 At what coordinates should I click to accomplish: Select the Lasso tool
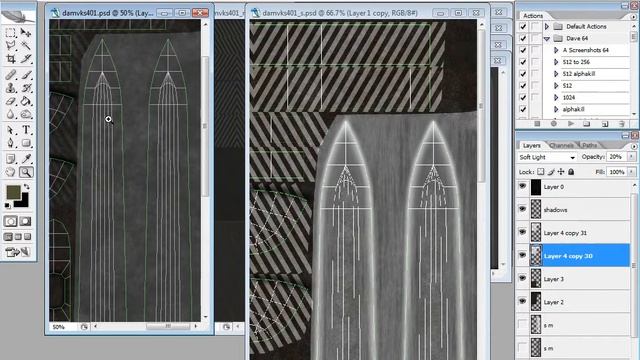point(11,45)
